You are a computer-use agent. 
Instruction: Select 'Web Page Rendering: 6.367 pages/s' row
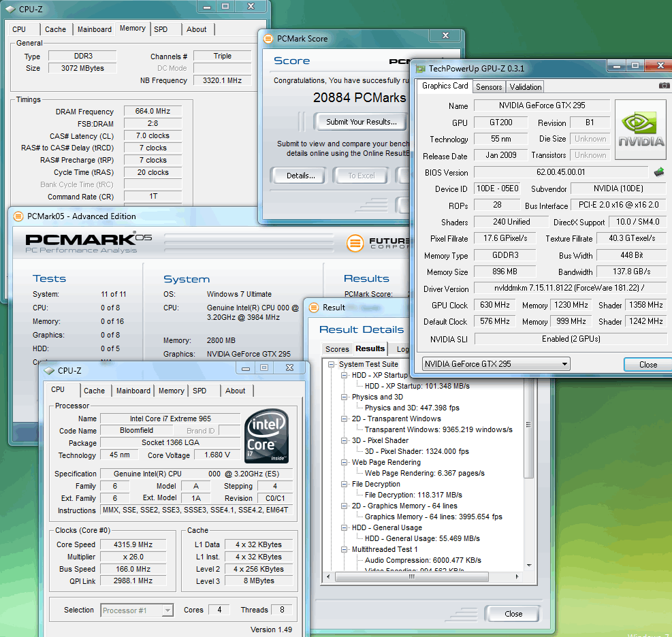[425, 474]
